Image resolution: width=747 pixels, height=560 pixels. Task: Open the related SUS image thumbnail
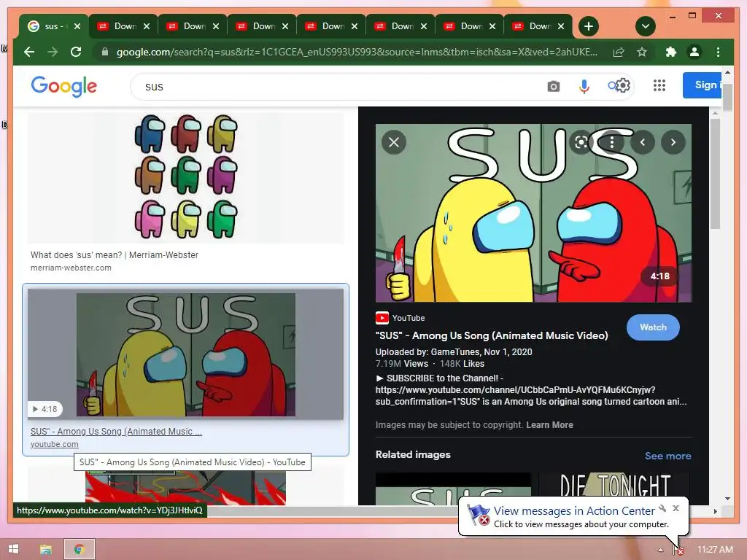point(453,489)
